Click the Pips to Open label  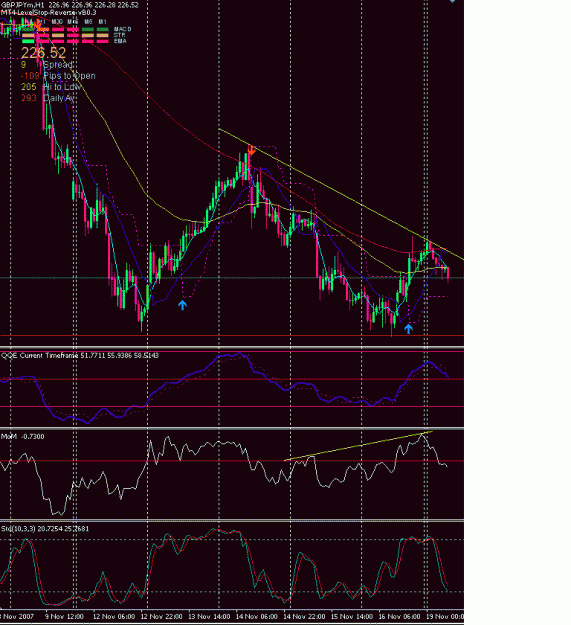[x=69, y=76]
